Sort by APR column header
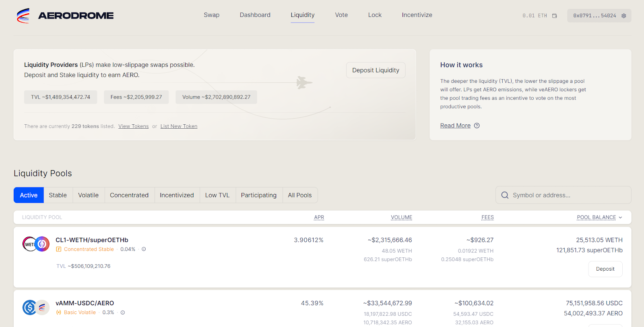 pos(319,217)
